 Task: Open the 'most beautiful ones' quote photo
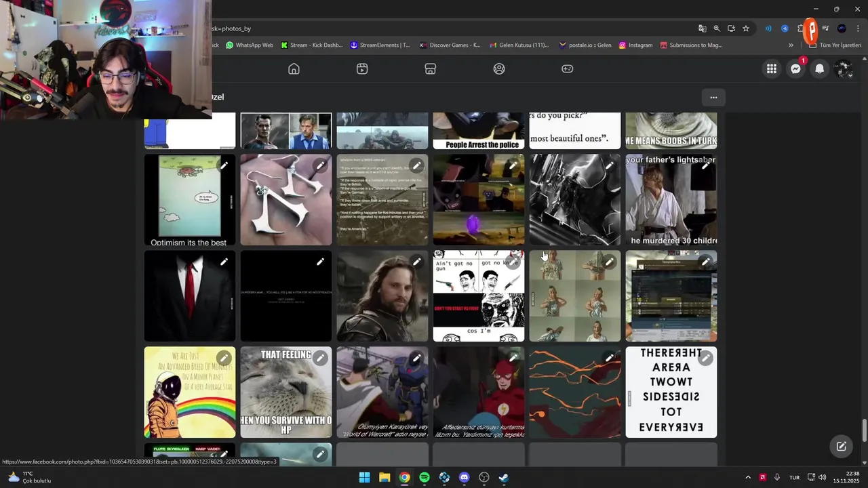tap(575, 131)
